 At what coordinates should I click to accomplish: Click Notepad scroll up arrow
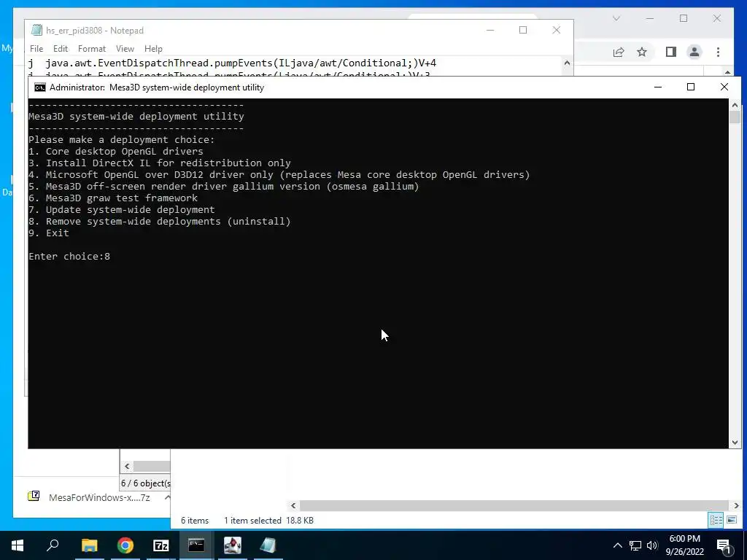(x=567, y=63)
